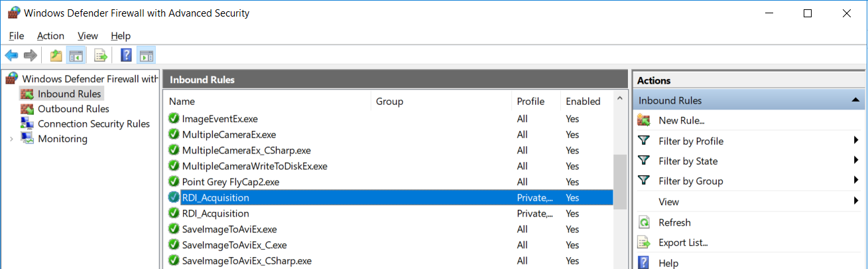Click the check icon of the highlighted RDI_Acquisition rule

point(174,197)
